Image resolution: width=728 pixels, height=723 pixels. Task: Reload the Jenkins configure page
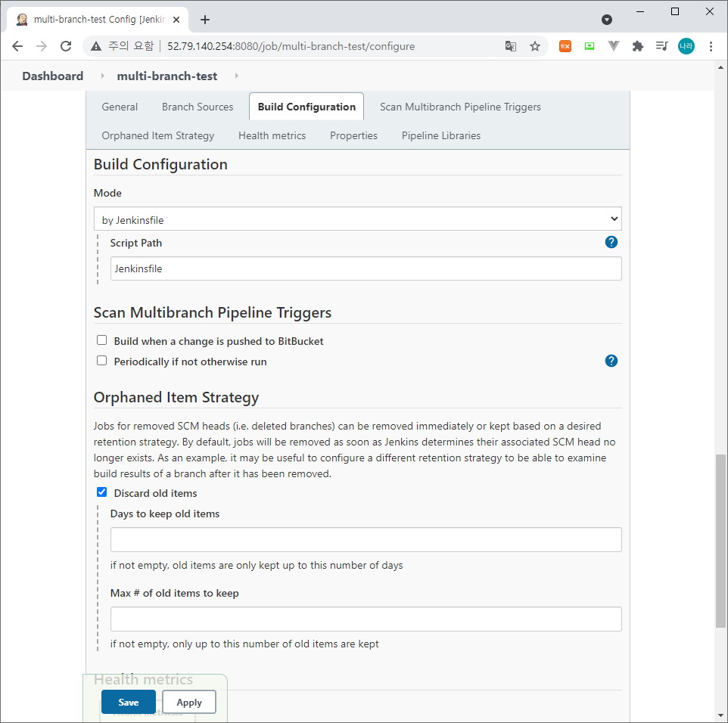pyautogui.click(x=66, y=46)
